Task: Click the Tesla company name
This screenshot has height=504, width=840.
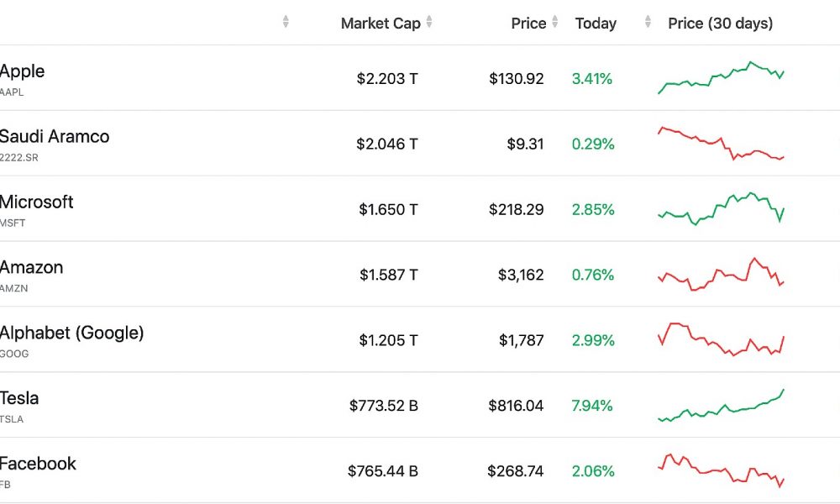Action: coord(19,398)
